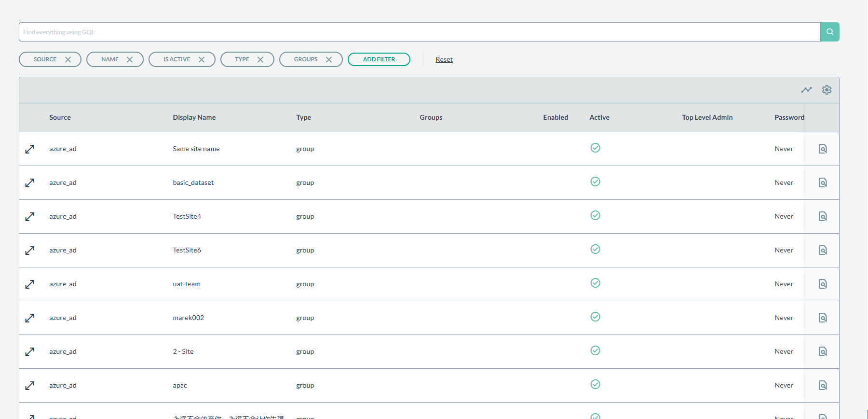Click the ADD FILTER button
868x419 pixels.
pos(379,59)
